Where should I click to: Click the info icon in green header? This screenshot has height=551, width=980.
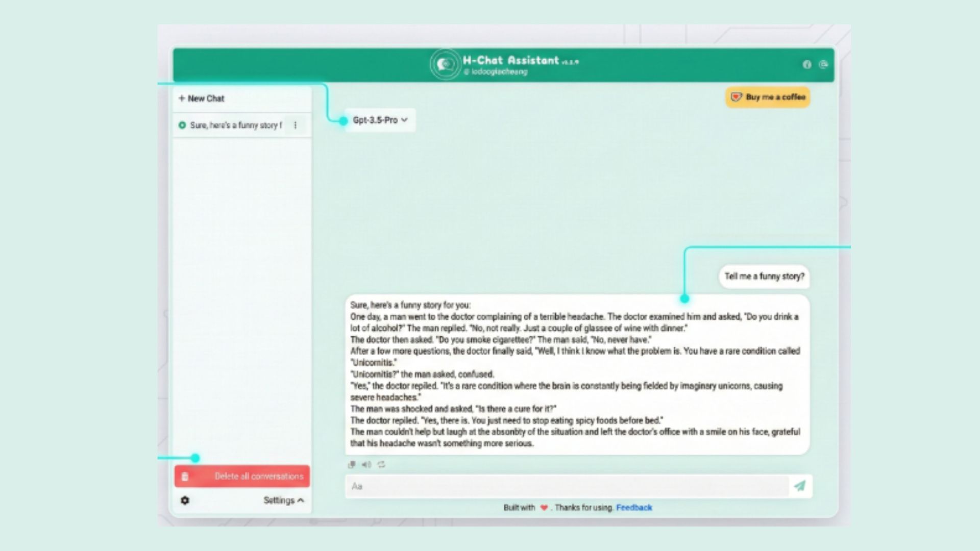806,64
